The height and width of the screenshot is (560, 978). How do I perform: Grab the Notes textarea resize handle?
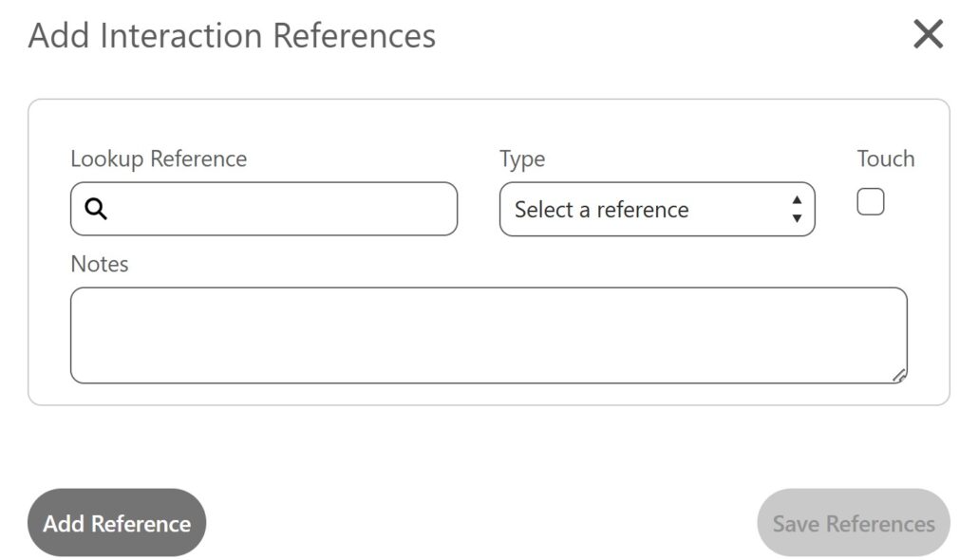pyautogui.click(x=899, y=376)
